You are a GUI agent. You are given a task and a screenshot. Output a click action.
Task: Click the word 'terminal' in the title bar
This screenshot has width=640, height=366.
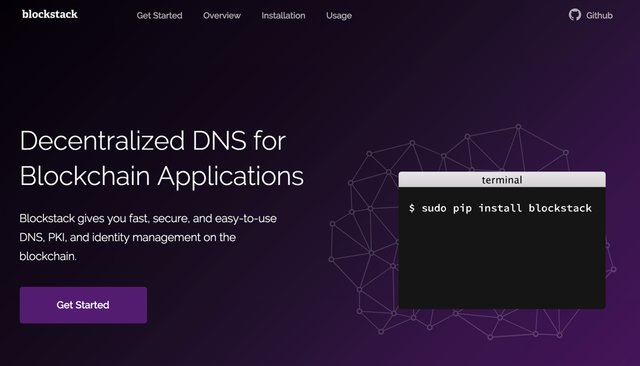(x=502, y=180)
